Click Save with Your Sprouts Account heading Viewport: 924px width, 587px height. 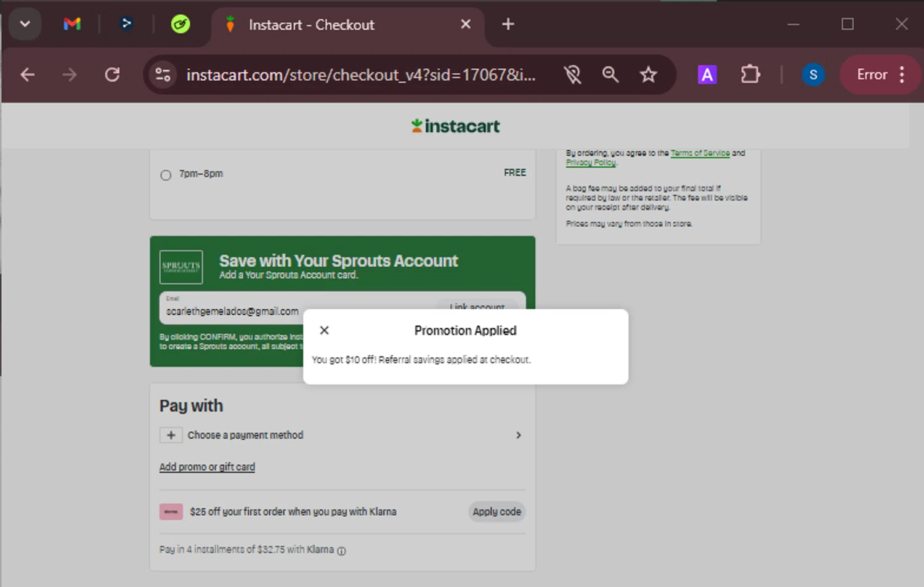click(339, 261)
